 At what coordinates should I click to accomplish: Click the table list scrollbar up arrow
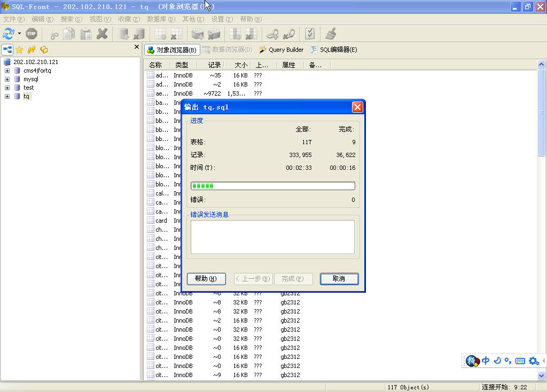click(541, 64)
